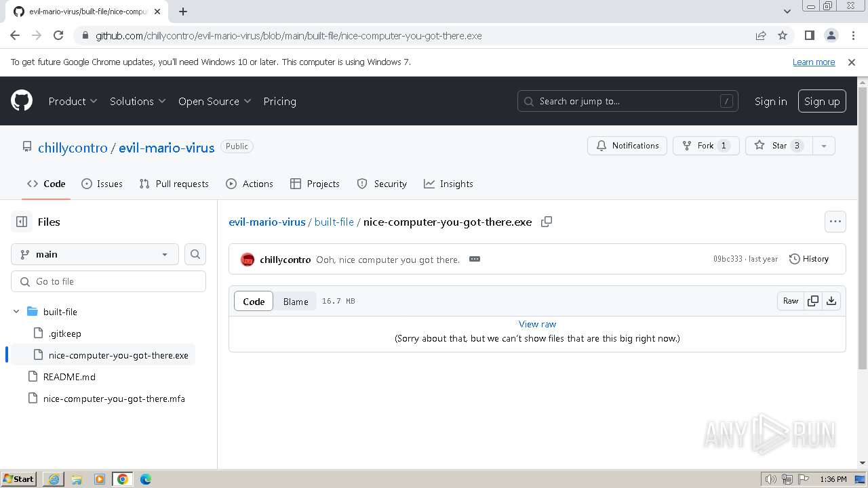Screen dimensions: 868x488
Task: Switch file view to Blame
Action: tap(296, 302)
